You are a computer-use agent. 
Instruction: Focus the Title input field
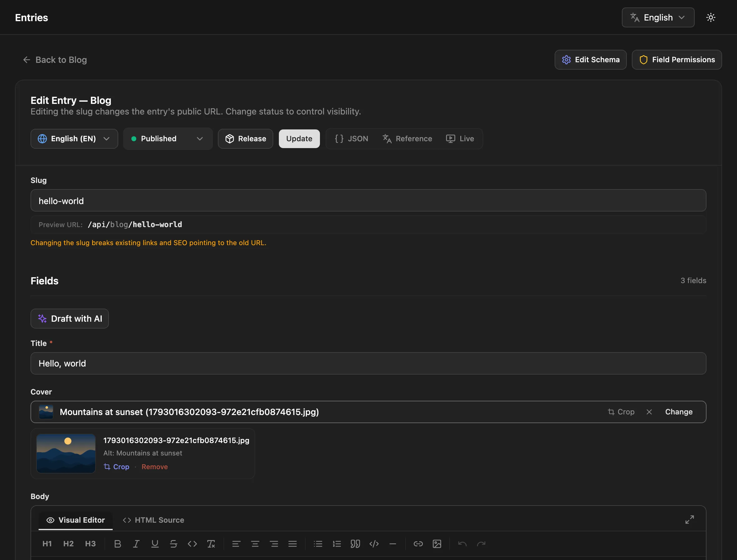click(368, 363)
